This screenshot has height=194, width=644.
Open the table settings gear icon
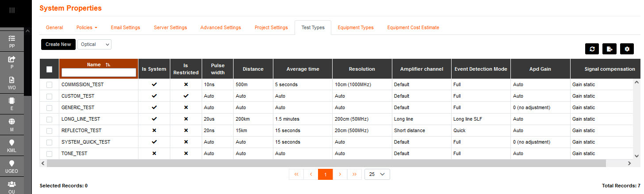pyautogui.click(x=626, y=49)
